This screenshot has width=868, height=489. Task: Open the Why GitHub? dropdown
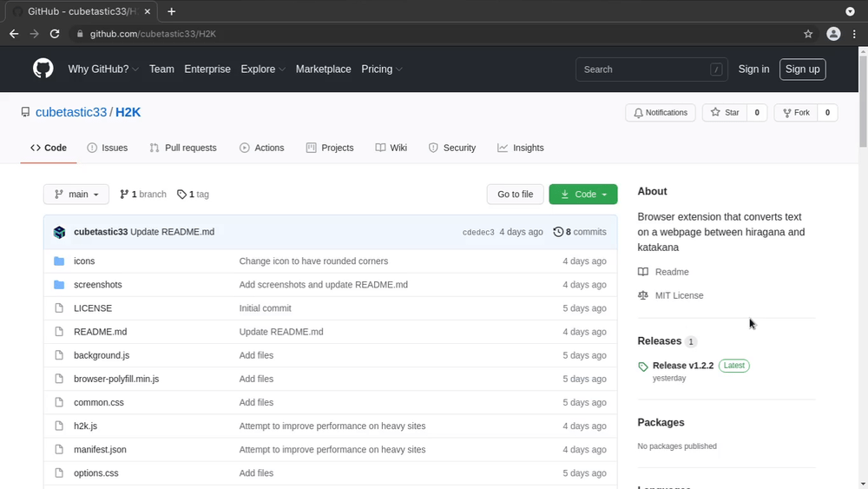click(x=103, y=69)
